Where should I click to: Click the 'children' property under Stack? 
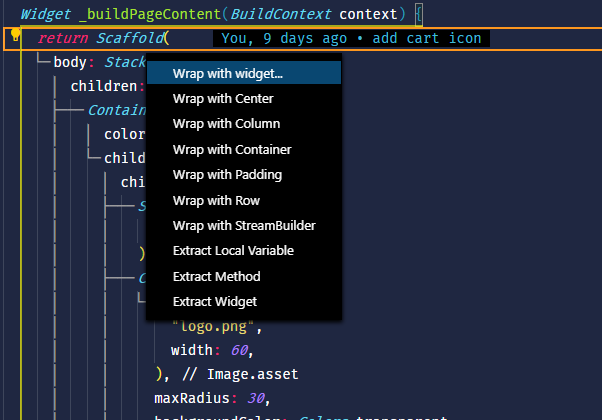tap(104, 86)
